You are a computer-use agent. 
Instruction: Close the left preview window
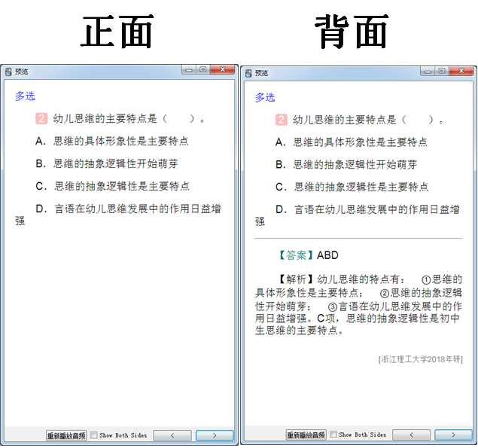coord(223,70)
